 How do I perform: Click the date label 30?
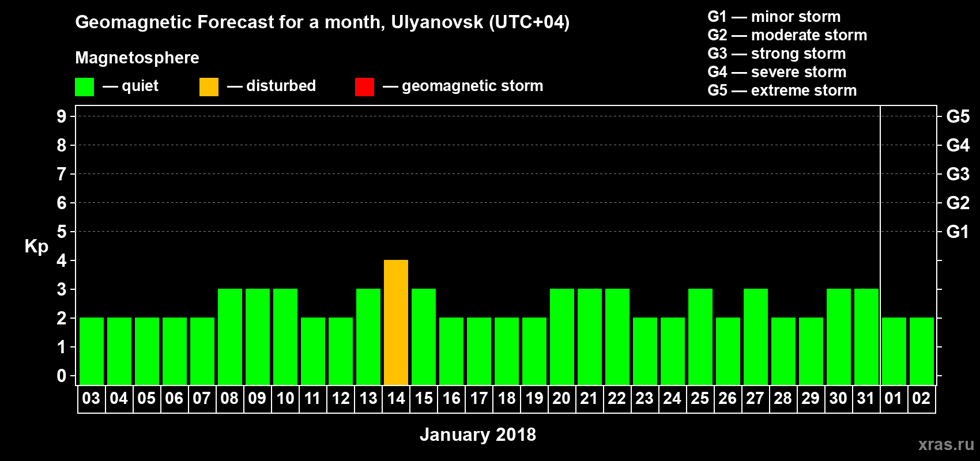(838, 398)
